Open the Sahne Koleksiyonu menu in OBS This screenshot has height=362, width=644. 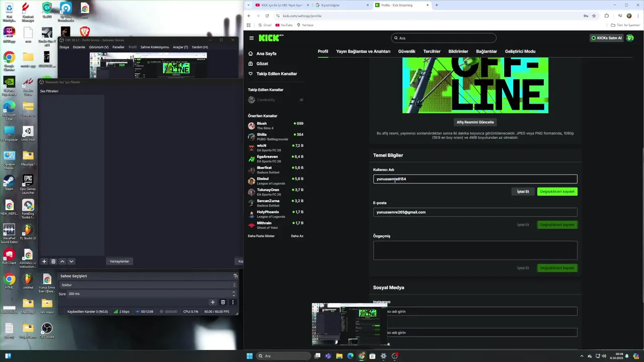154,47
